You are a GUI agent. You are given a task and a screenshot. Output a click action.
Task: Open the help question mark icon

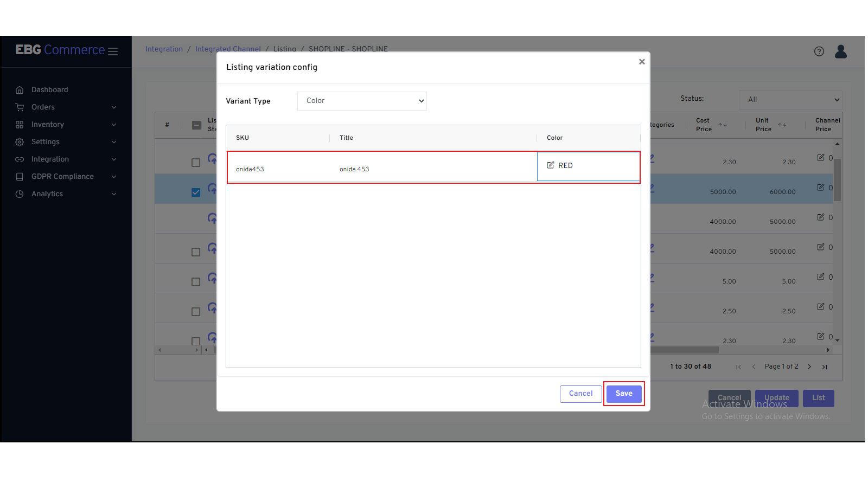(x=819, y=52)
